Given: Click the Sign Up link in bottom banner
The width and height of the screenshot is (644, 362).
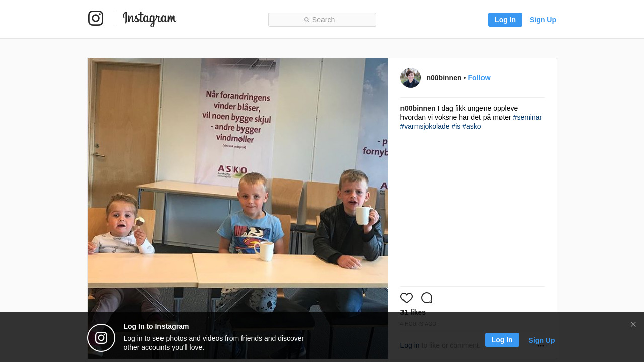Looking at the screenshot, I should (542, 340).
